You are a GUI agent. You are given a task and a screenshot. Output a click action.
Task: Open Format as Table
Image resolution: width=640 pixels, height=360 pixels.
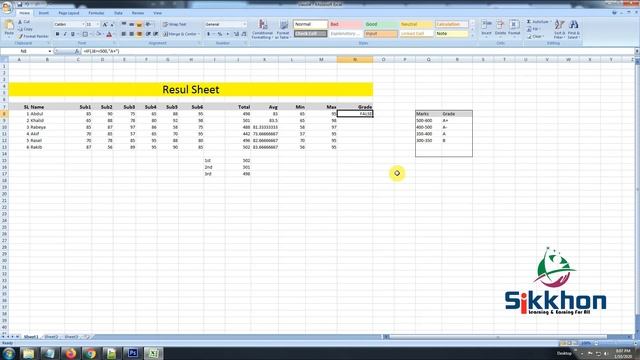(x=283, y=29)
